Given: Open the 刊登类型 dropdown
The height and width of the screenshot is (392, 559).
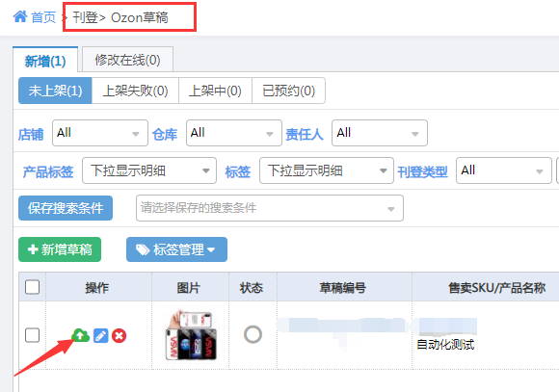Looking at the screenshot, I should pyautogui.click(x=504, y=170).
